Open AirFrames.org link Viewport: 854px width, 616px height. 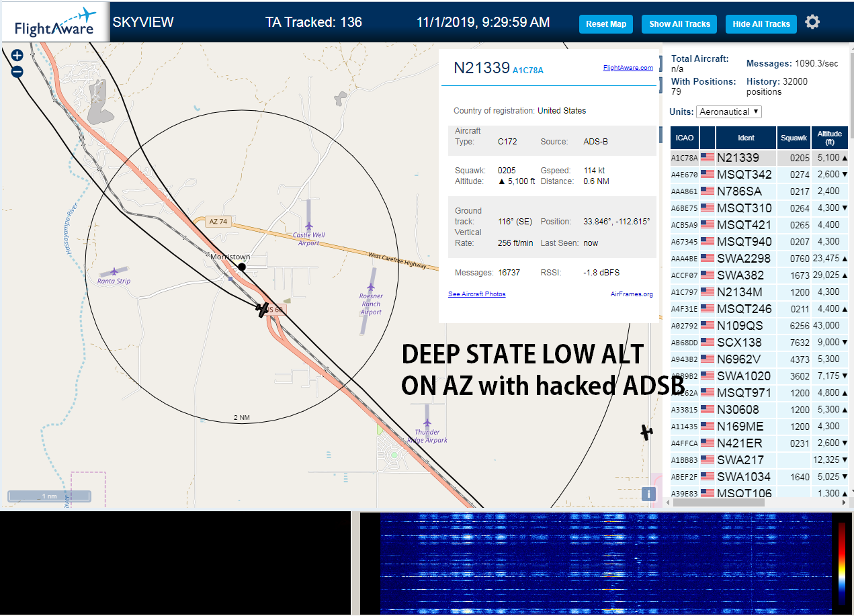pyautogui.click(x=632, y=294)
